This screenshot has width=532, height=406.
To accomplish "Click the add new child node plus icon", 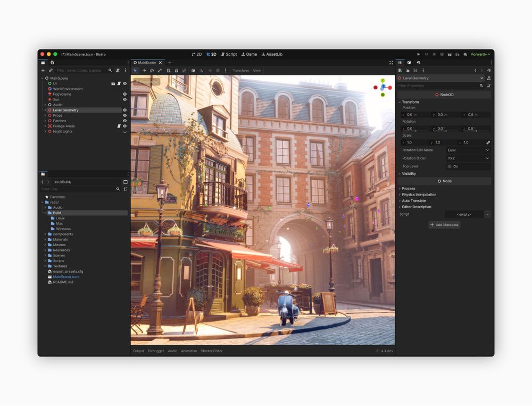I will pyautogui.click(x=43, y=71).
